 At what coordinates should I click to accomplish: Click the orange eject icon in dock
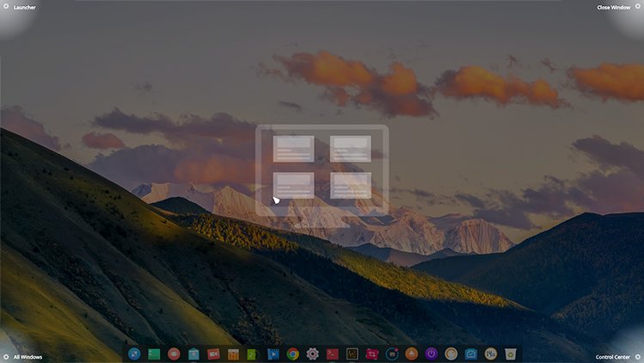412,354
